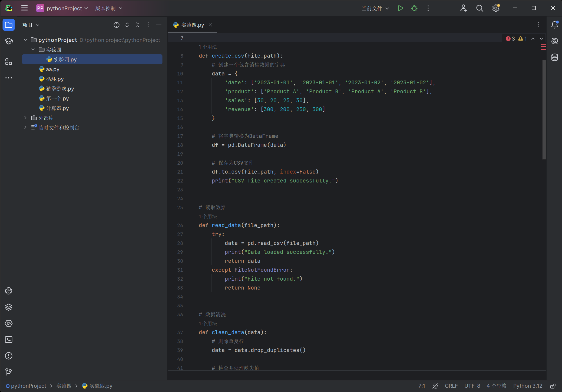Open the 当前文件 run configuration dropdown

click(x=375, y=8)
